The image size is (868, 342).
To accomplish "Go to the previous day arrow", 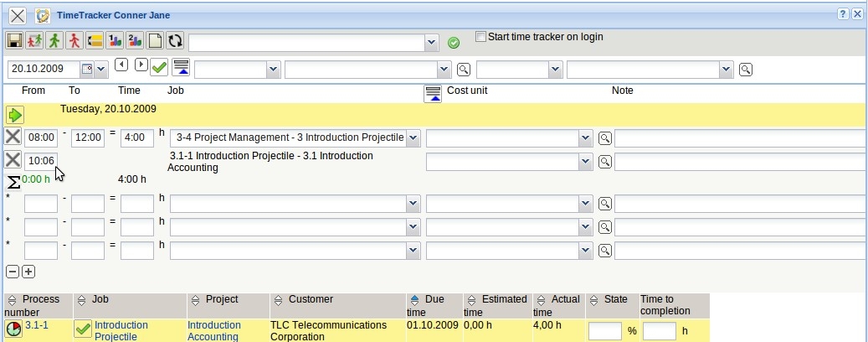I will point(121,65).
